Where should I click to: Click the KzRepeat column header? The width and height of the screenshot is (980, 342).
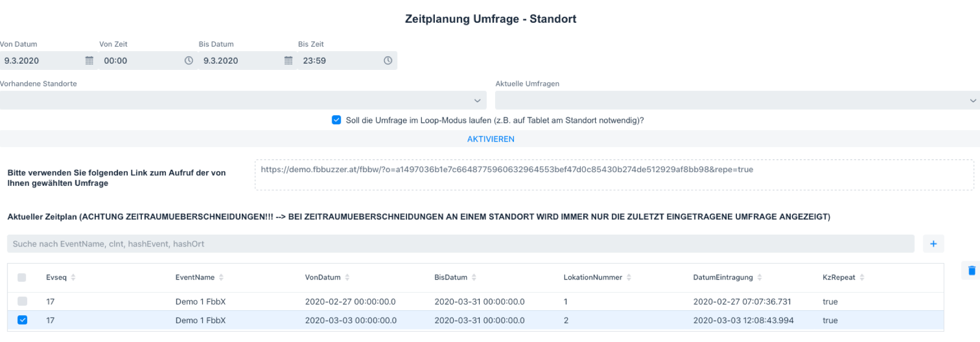tap(839, 277)
